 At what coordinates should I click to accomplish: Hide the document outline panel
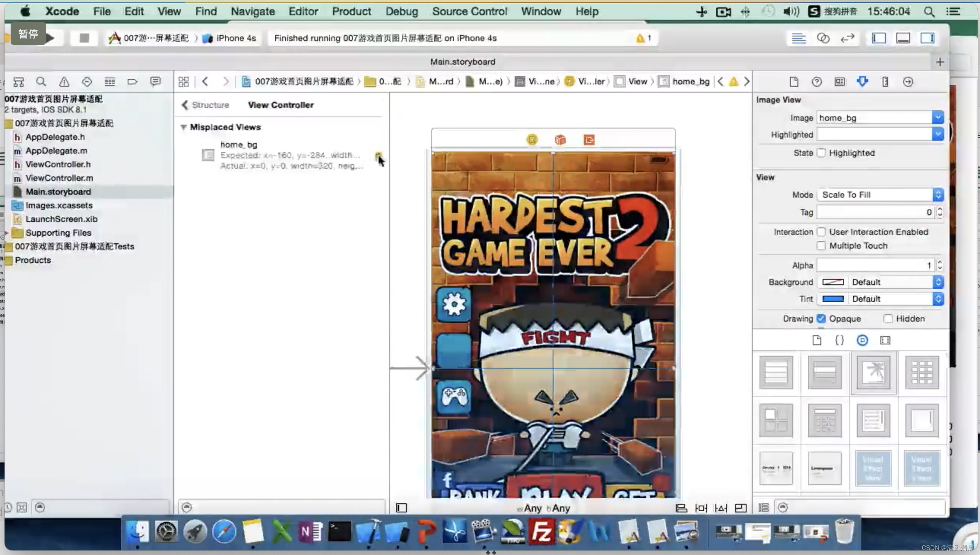[401, 508]
